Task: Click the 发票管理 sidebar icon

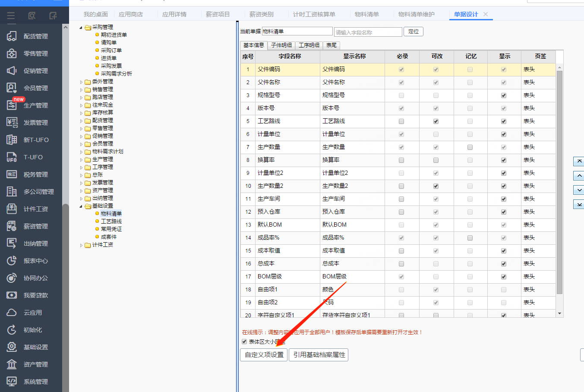Action: click(12, 123)
